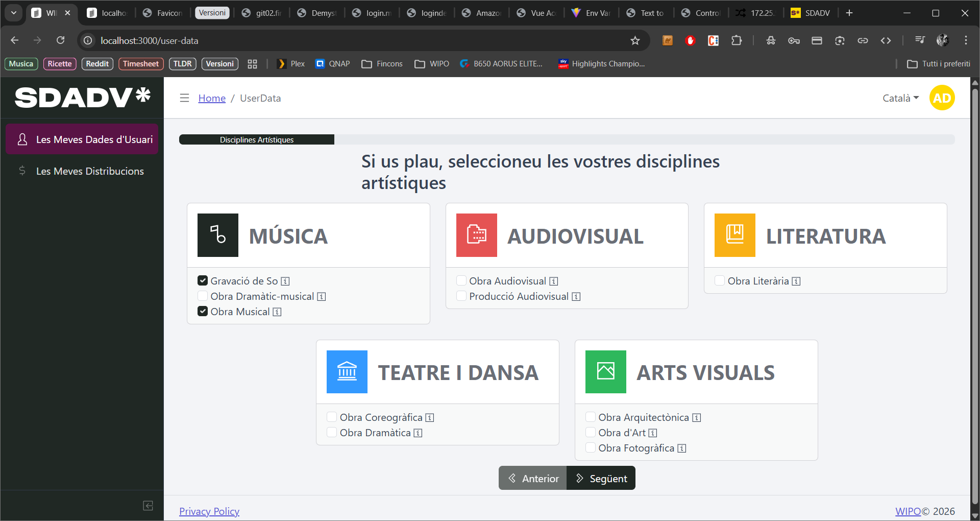
Task: Open info icon for Obra Dramàtic-musical
Action: [x=322, y=297]
